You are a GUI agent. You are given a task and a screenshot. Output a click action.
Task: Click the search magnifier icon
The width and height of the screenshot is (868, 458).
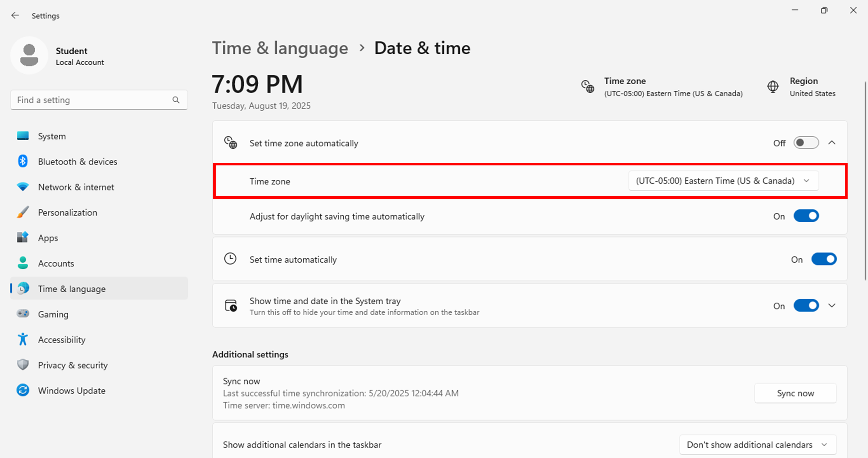click(x=176, y=100)
